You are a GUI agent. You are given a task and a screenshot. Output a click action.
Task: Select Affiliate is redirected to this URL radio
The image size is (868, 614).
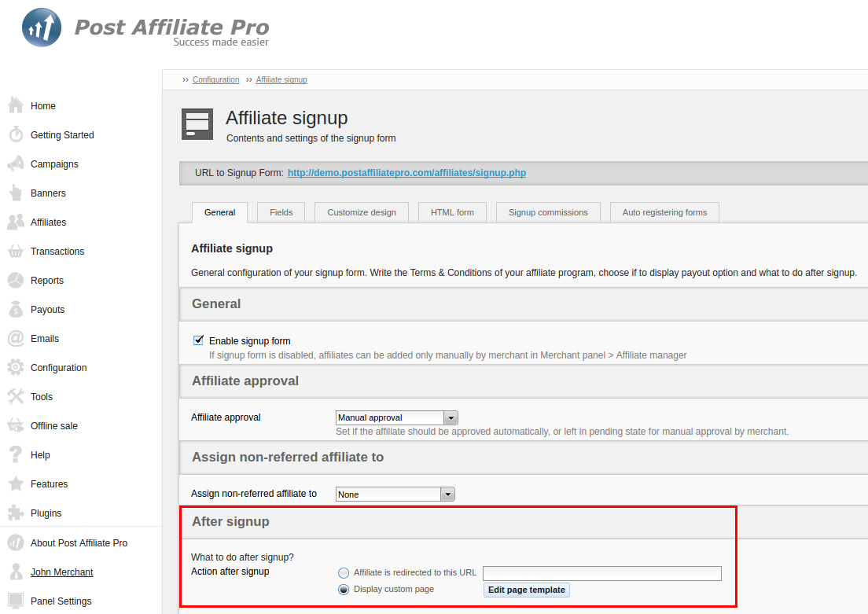[344, 573]
